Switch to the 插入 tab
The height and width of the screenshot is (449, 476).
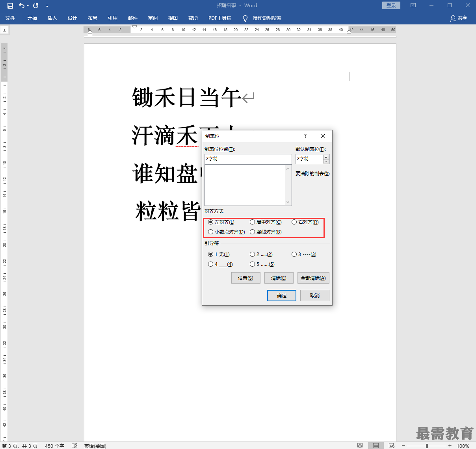pos(52,18)
